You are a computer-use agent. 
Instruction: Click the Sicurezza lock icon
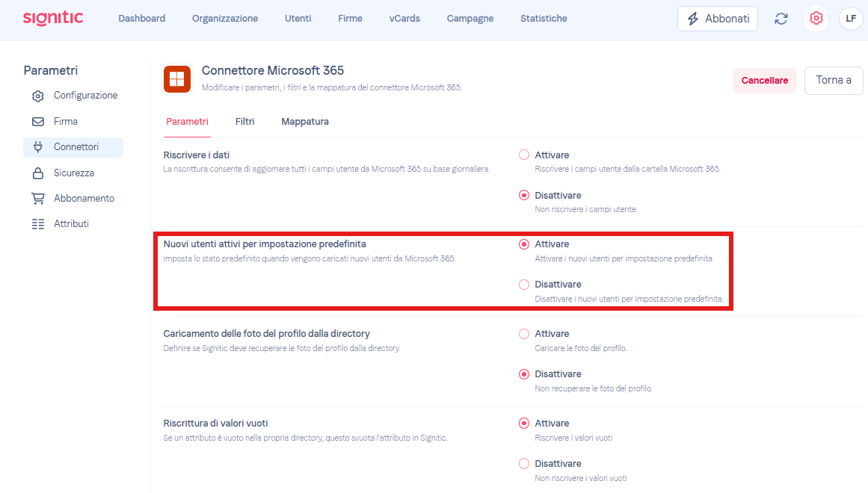pos(37,173)
